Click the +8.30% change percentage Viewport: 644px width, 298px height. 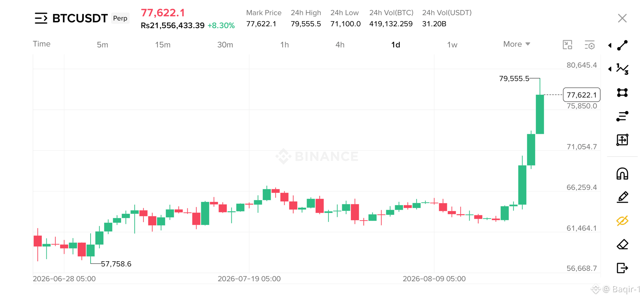point(221,26)
